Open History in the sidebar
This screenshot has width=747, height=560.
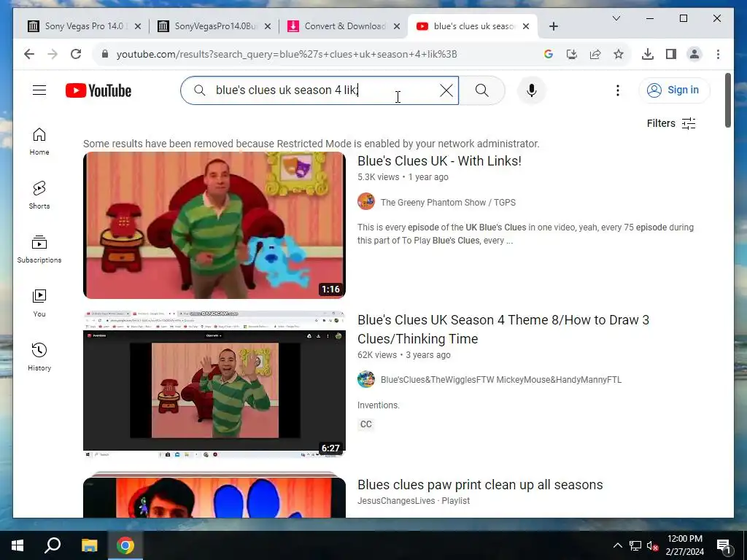click(x=39, y=357)
